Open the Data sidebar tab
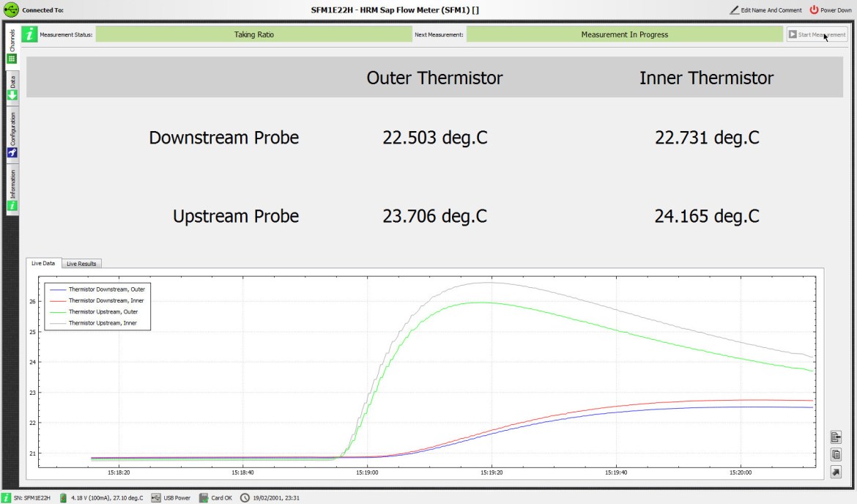Image resolution: width=857 pixels, height=504 pixels. 12,88
